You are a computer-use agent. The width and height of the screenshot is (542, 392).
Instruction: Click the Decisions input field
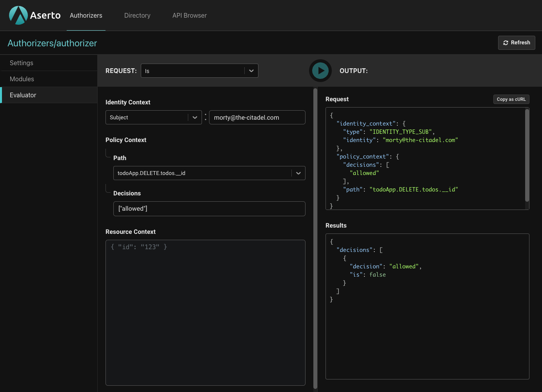(209, 209)
